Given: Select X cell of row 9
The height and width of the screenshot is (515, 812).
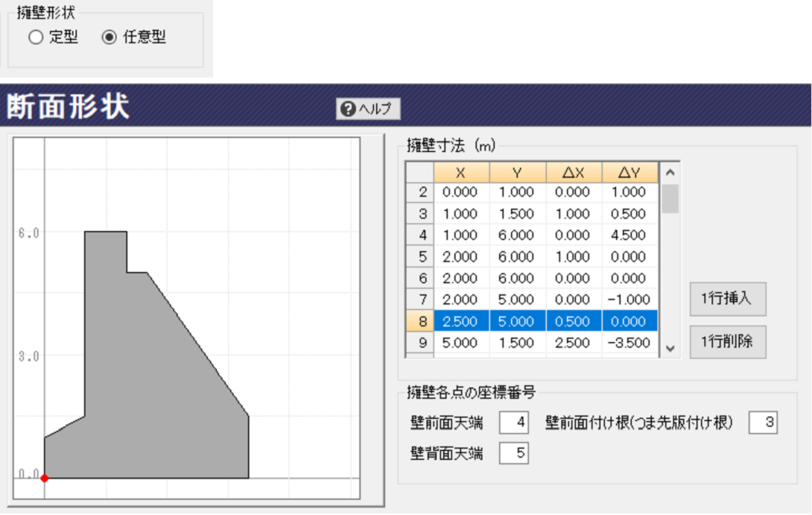Looking at the screenshot, I should [461, 343].
